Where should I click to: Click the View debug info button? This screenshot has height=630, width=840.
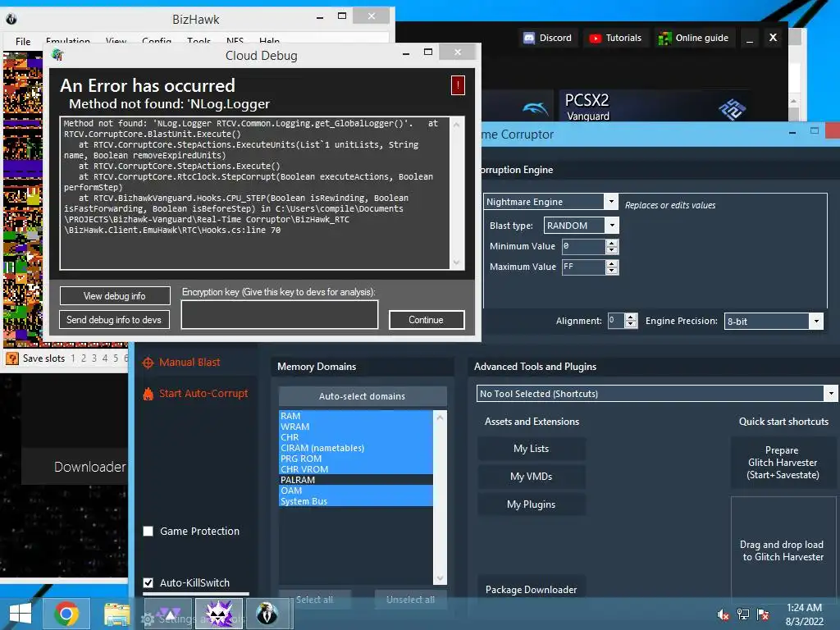click(115, 295)
